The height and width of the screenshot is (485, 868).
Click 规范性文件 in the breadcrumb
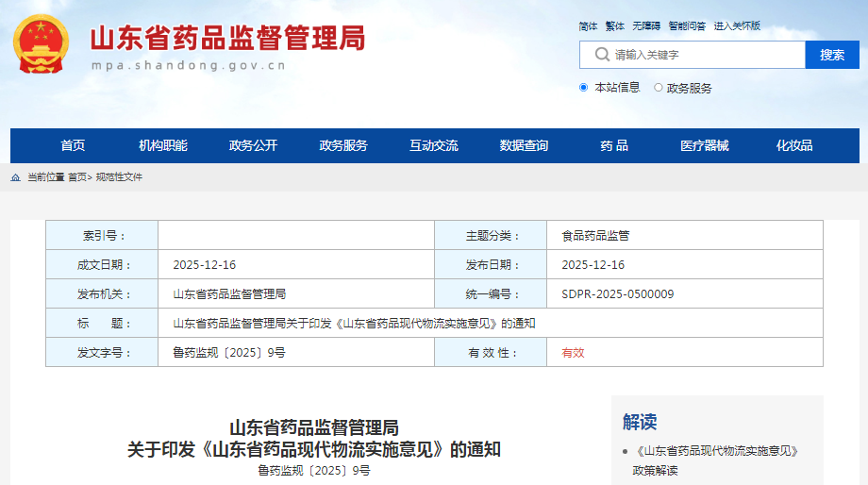(x=119, y=177)
